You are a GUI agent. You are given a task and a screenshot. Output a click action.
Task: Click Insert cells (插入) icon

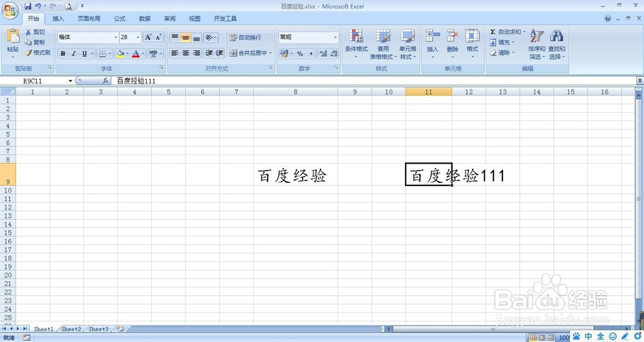tap(433, 36)
